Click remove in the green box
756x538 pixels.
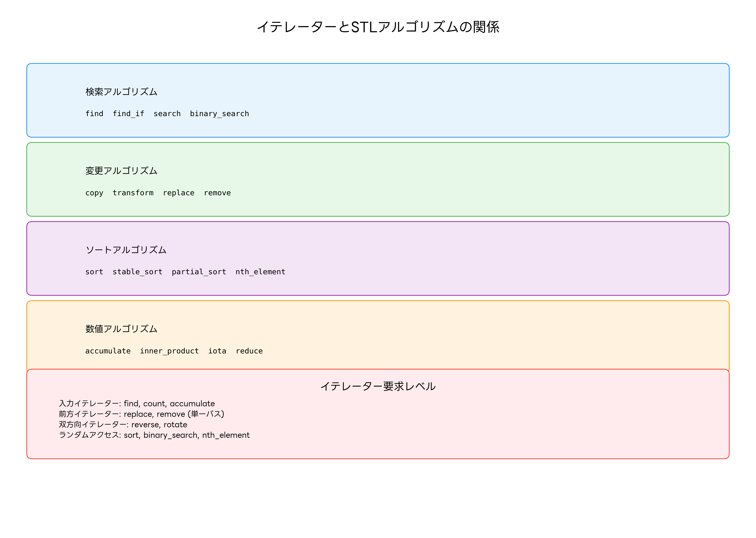point(218,193)
